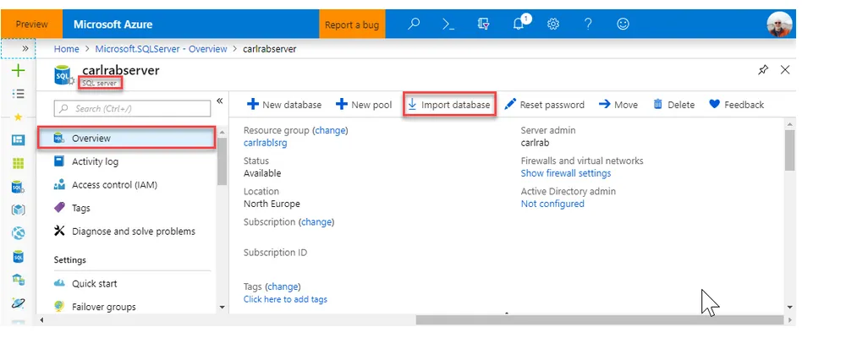Collapse the resource menu panel
The height and width of the screenshot is (338, 868).
pyautogui.click(x=220, y=101)
